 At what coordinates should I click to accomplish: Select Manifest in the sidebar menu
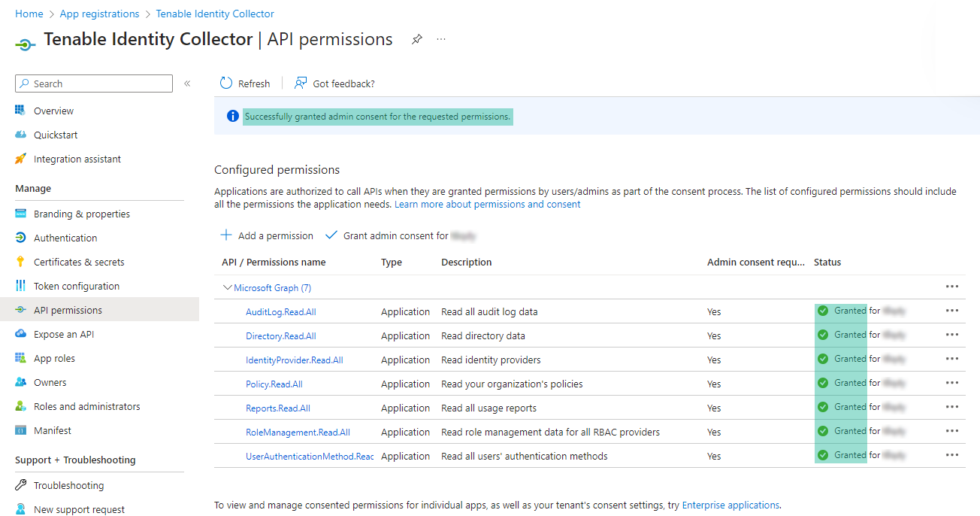[53, 430]
